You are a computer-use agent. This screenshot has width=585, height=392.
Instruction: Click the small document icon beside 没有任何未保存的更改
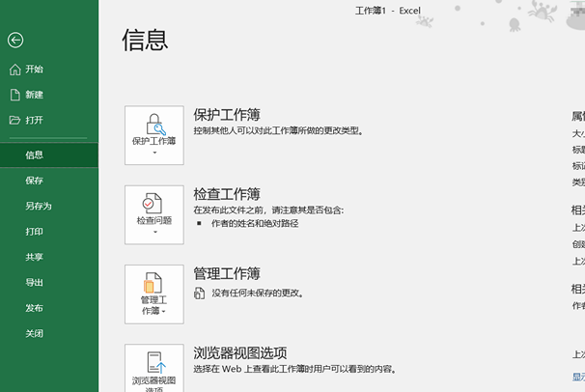199,294
